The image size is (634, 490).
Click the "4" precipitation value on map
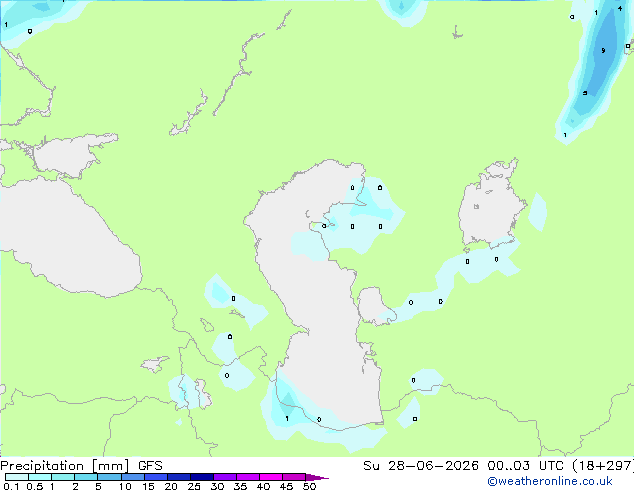click(620, 8)
